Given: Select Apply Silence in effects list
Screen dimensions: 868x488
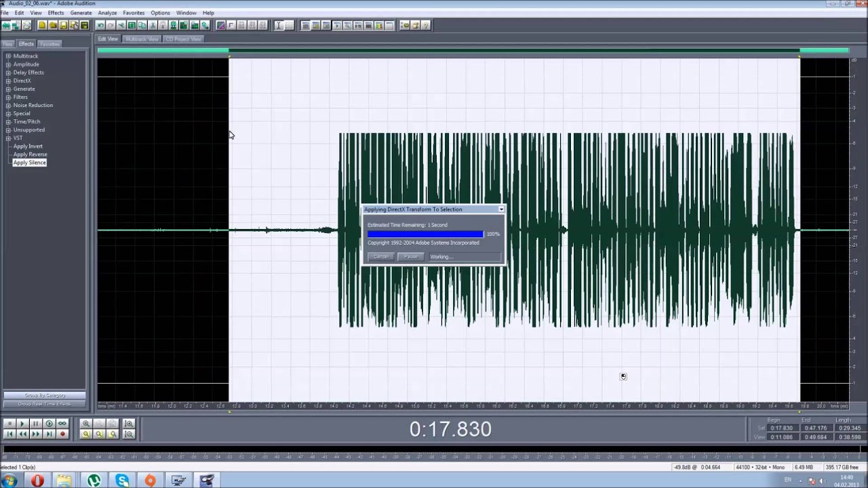Looking at the screenshot, I should click(x=29, y=163).
